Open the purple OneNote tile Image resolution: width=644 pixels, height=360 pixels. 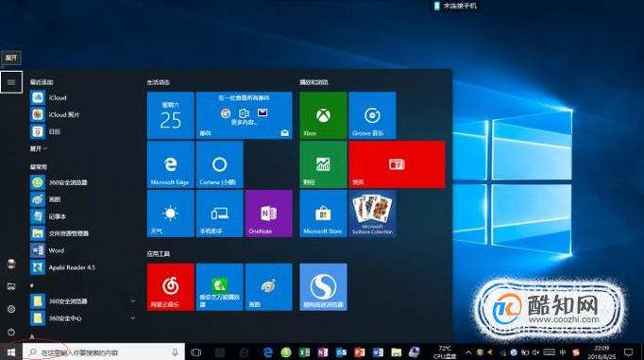pos(268,214)
